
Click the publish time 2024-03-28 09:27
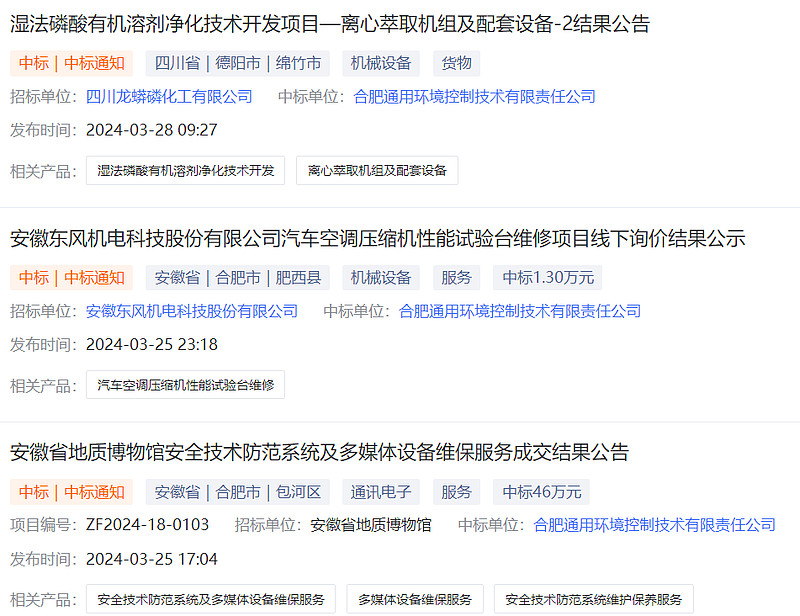[152, 130]
